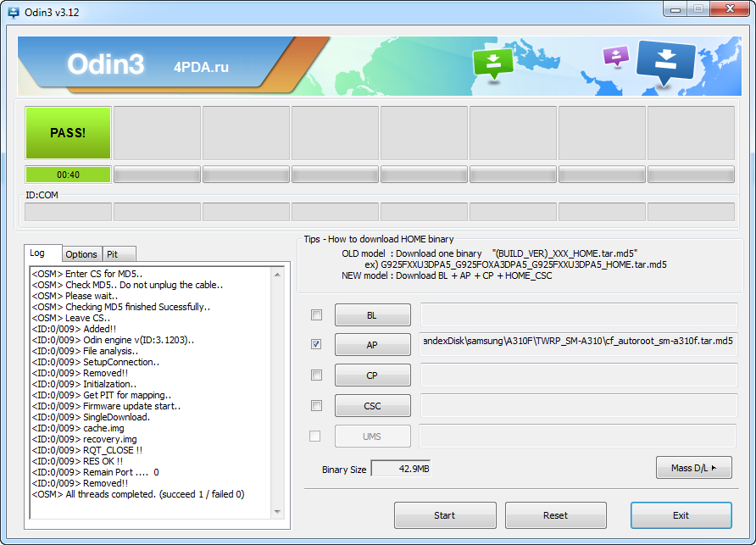The image size is (756, 545).
Task: Click the green 00:40 progress bar
Action: (68, 175)
